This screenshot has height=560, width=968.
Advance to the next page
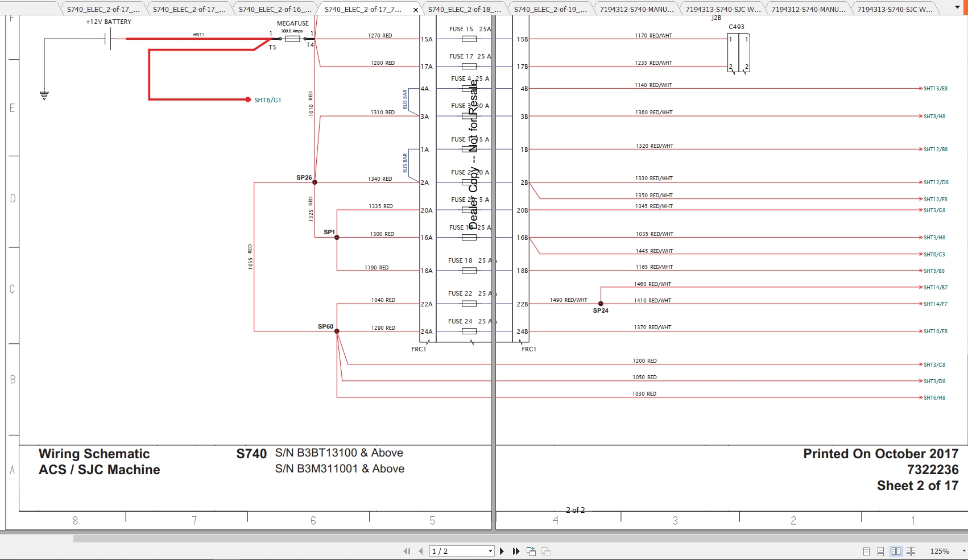pos(502,551)
